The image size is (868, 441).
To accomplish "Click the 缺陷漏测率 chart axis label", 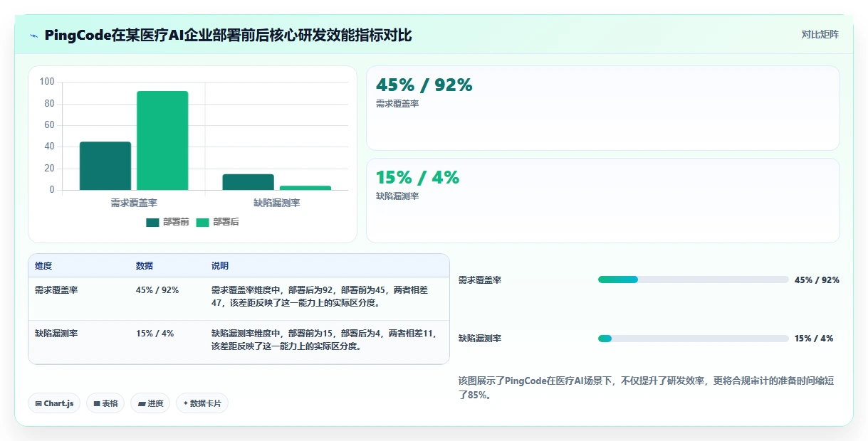I will pos(277,203).
